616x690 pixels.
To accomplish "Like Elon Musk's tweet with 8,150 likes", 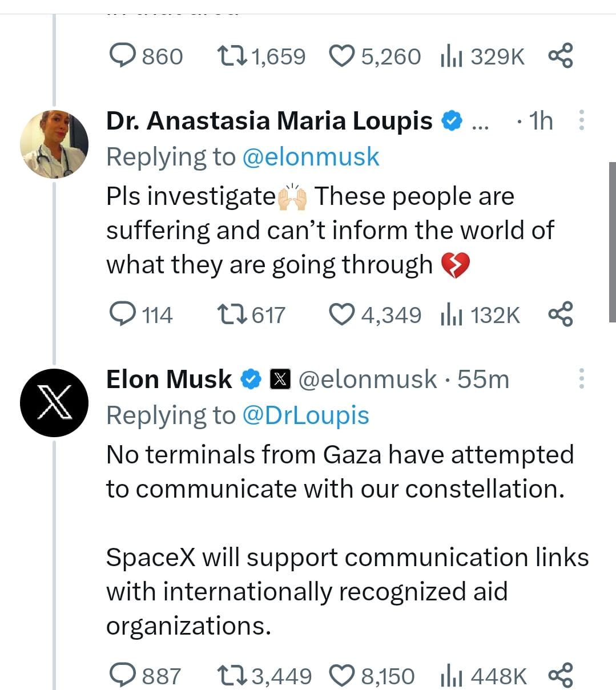I will 343,676.
